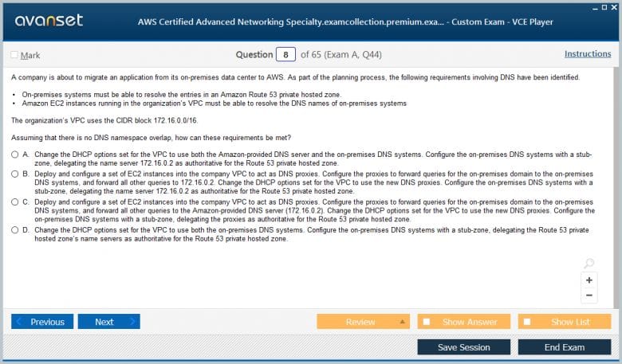This screenshot has width=622, height=364.
Task: Click the left arrow on Previous
Action: coord(20,322)
